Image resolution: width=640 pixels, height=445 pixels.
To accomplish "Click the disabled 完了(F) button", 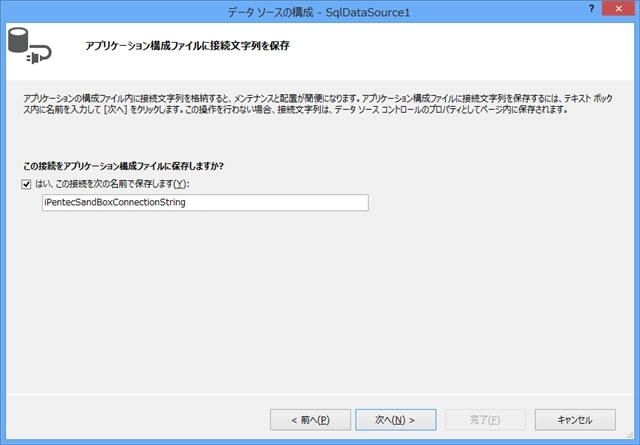I will [x=485, y=420].
